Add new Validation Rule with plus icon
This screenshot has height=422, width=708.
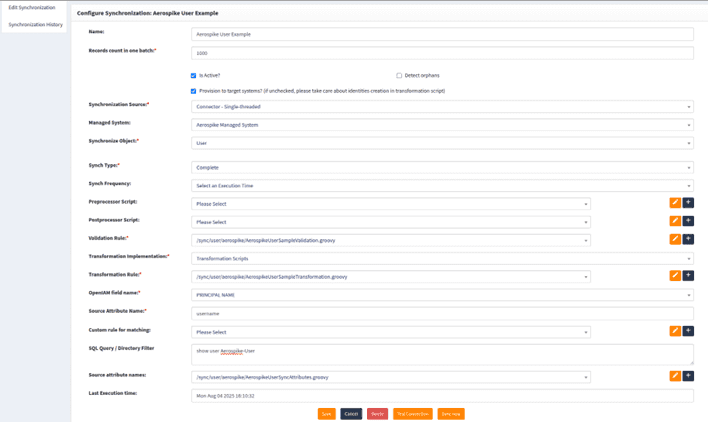[688, 239]
